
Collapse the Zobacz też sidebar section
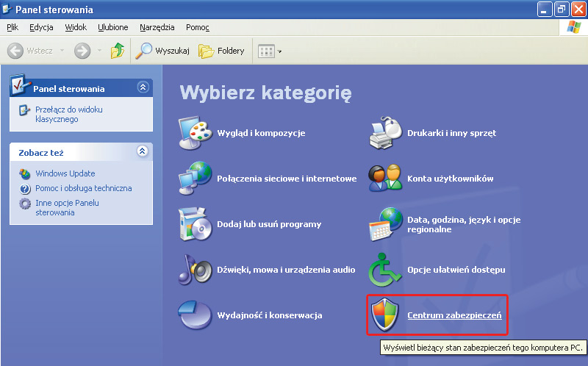143,151
